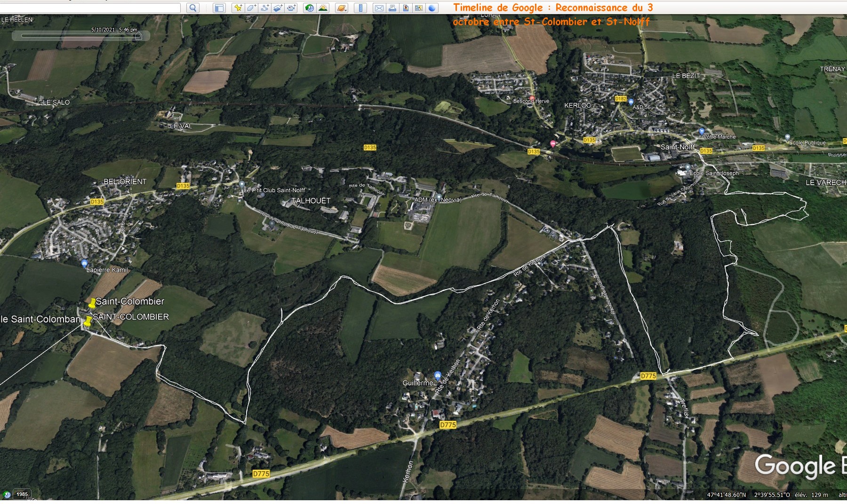
Task: Click the historical imagery clock in status corner
Action: pos(7,494)
